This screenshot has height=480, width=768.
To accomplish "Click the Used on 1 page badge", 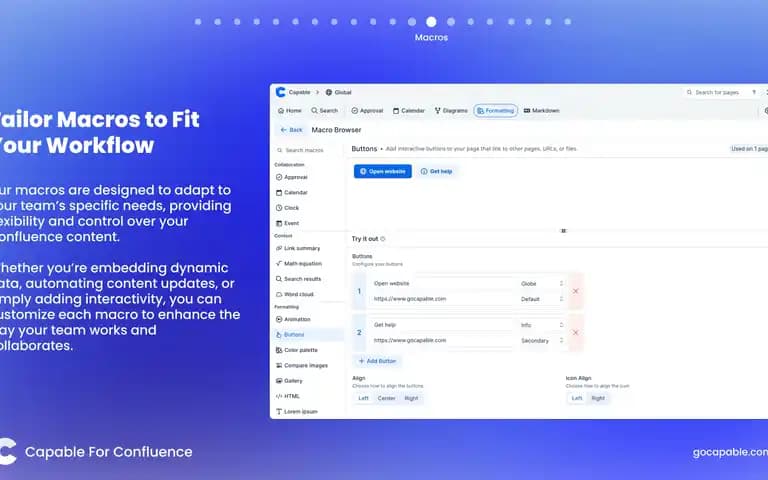I will pyautogui.click(x=748, y=149).
